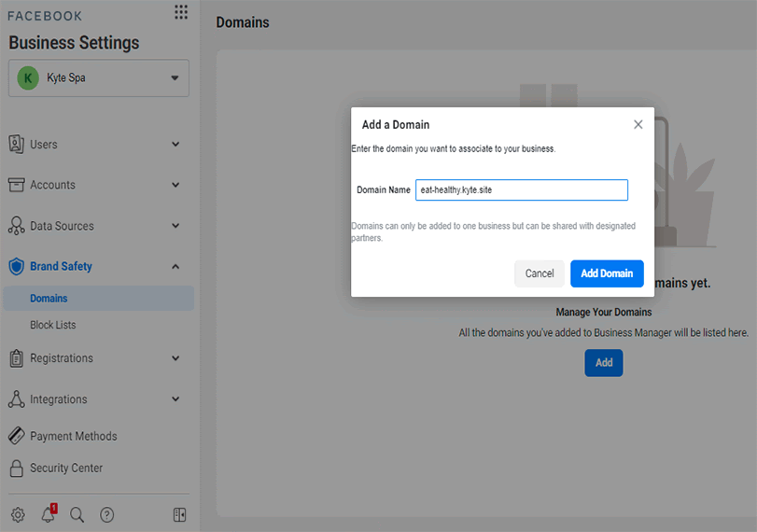757x532 pixels.
Task: Open notifications bell with red badge
Action: click(49, 513)
